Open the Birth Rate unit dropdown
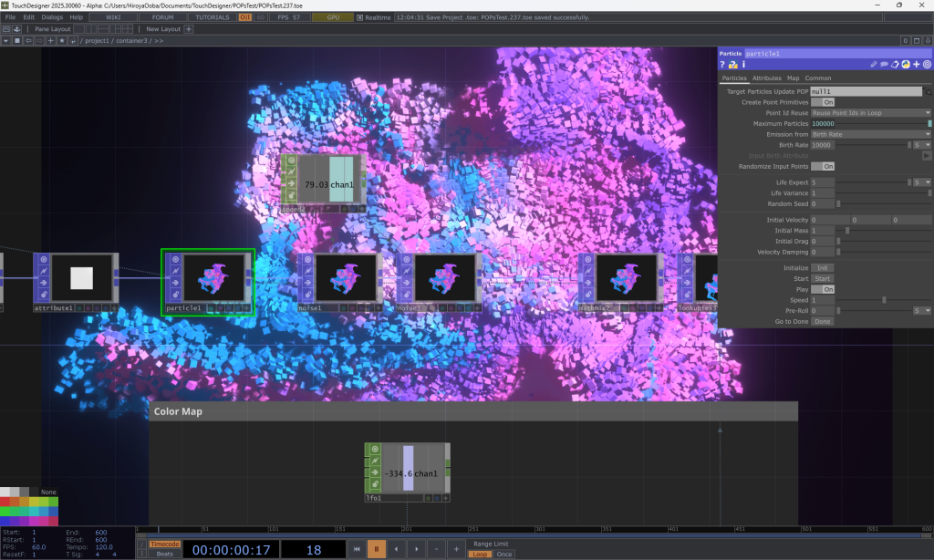Image resolution: width=934 pixels, height=560 pixels. coord(922,145)
